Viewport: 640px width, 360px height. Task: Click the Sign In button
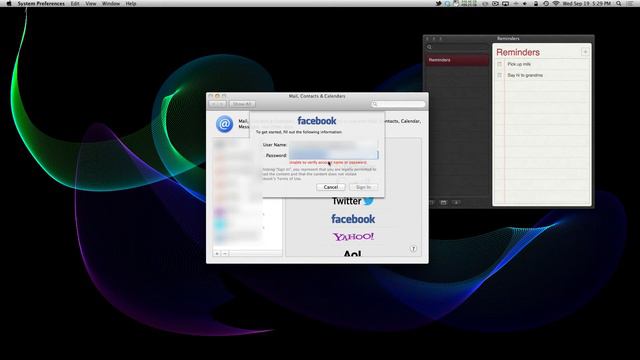tap(363, 187)
